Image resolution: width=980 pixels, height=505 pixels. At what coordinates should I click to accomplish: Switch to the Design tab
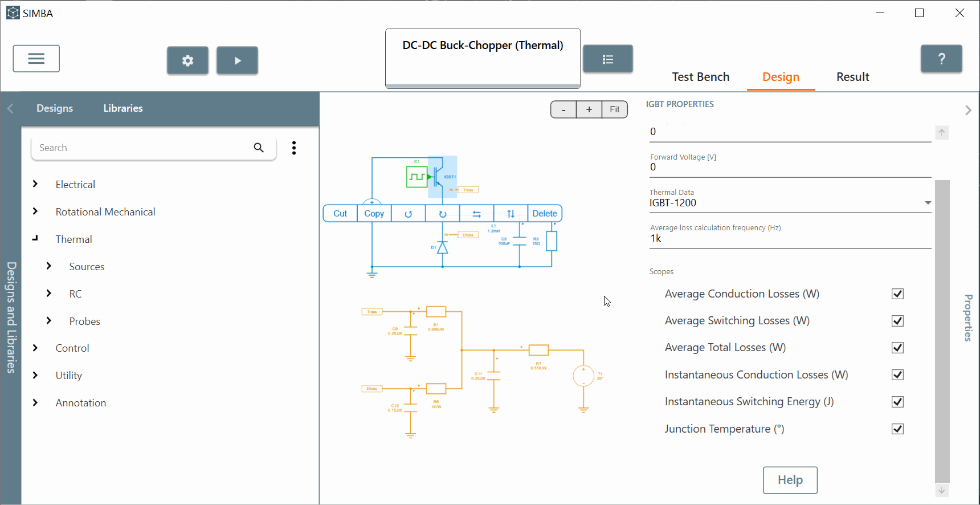point(781,77)
